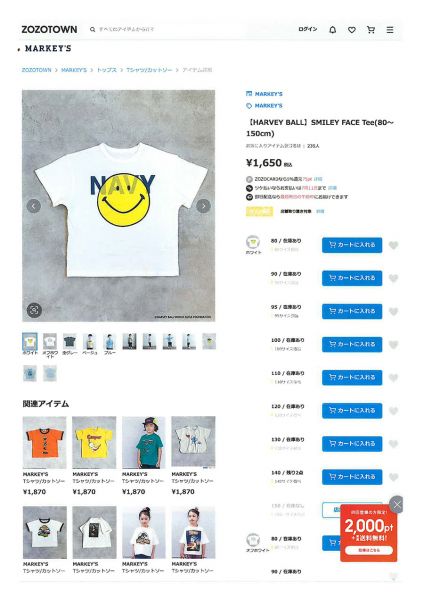This screenshot has width=424, height=600.
Task: Select the off-white color thumbnail
Action: pos(50,341)
